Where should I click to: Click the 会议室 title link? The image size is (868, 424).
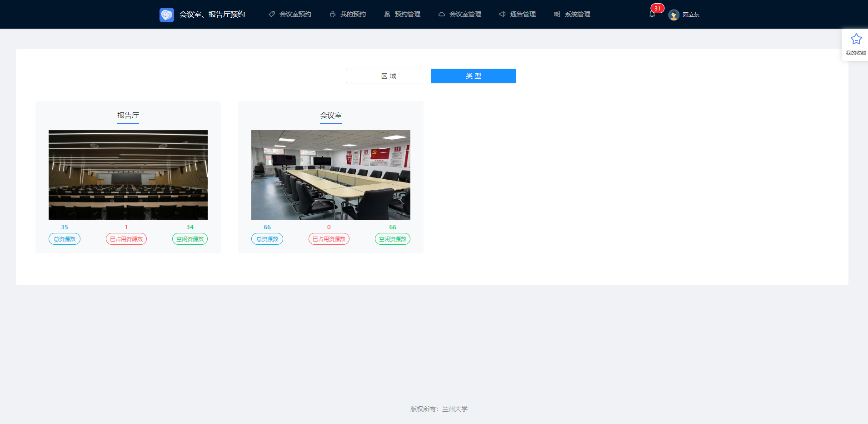(x=331, y=116)
